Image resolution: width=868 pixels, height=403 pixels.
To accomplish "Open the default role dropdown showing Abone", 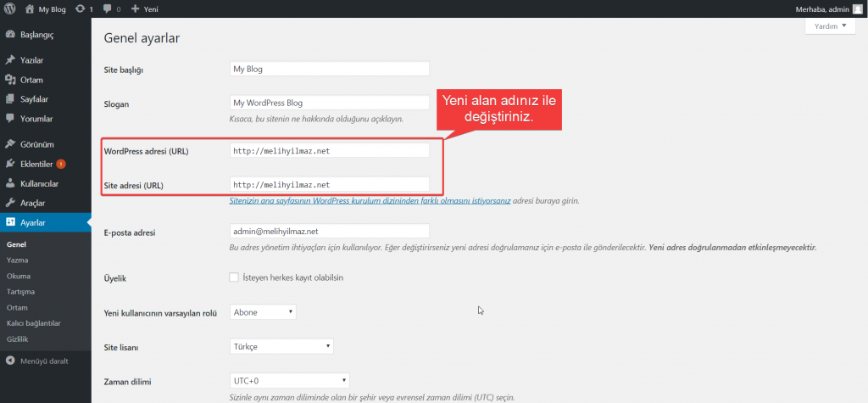I will point(263,312).
